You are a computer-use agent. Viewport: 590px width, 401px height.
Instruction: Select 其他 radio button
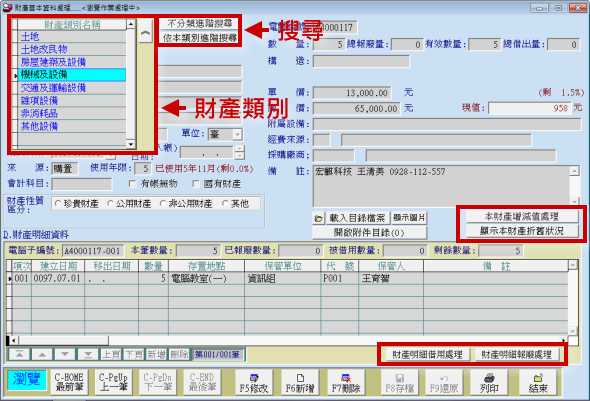(225, 204)
